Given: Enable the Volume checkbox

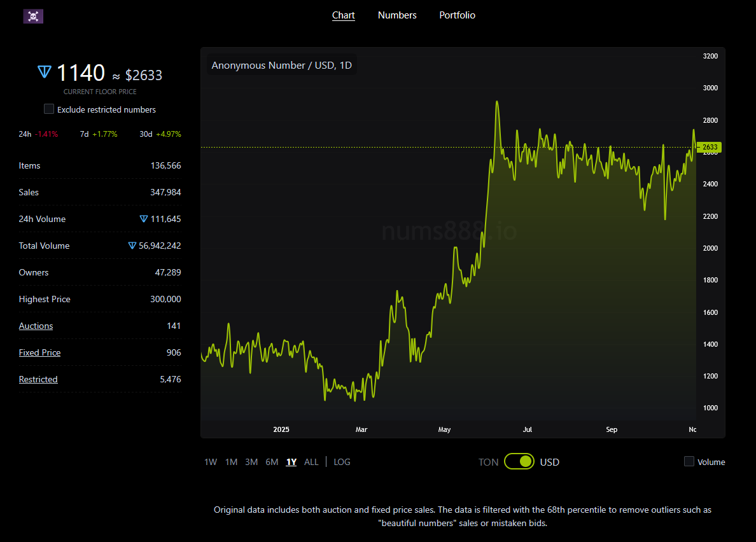Looking at the screenshot, I should [689, 462].
